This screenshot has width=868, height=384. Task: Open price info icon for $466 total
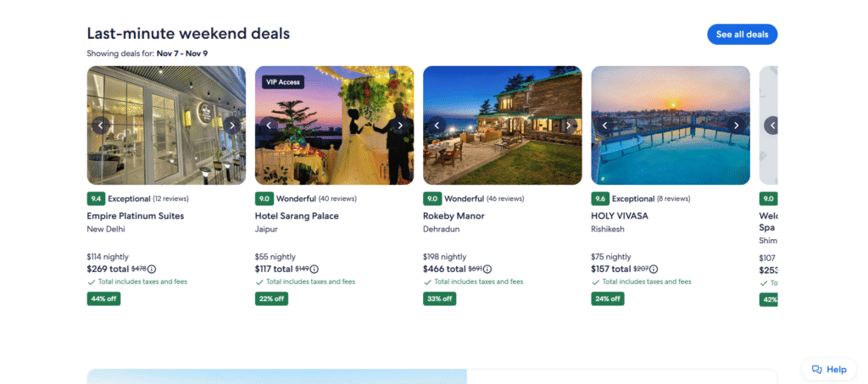(487, 269)
